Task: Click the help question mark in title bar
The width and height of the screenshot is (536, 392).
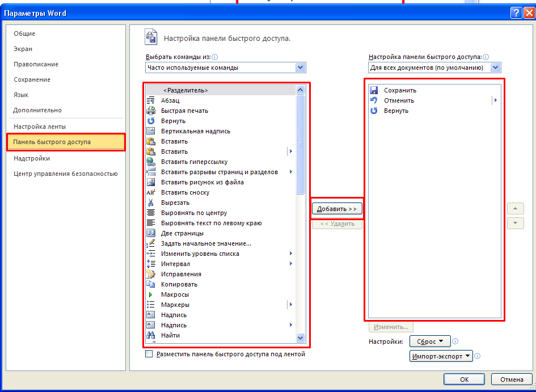Action: tap(515, 12)
